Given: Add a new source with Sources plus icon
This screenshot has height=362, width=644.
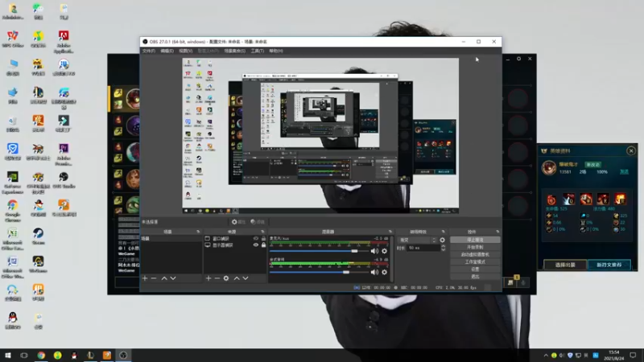Looking at the screenshot, I should [x=208, y=278].
